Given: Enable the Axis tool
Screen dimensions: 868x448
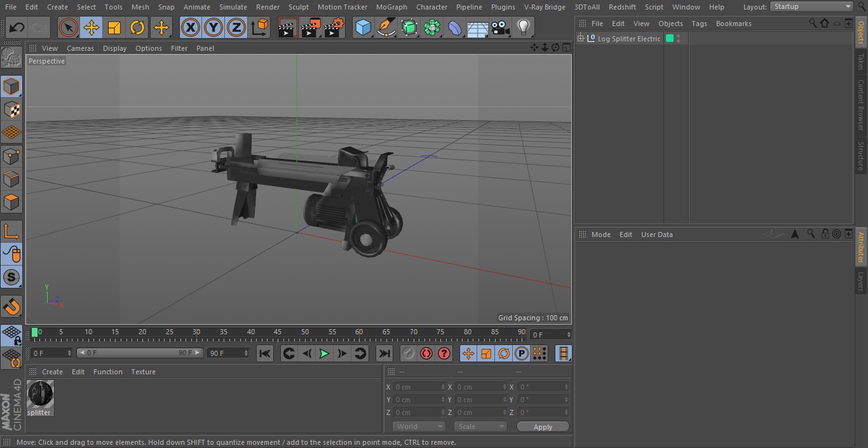Looking at the screenshot, I should [11, 231].
